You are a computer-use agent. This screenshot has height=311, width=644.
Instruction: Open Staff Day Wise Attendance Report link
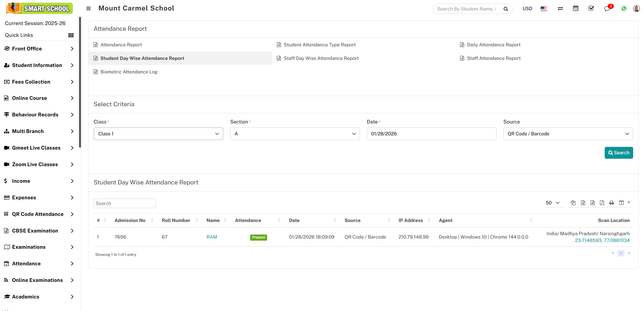[321, 58]
